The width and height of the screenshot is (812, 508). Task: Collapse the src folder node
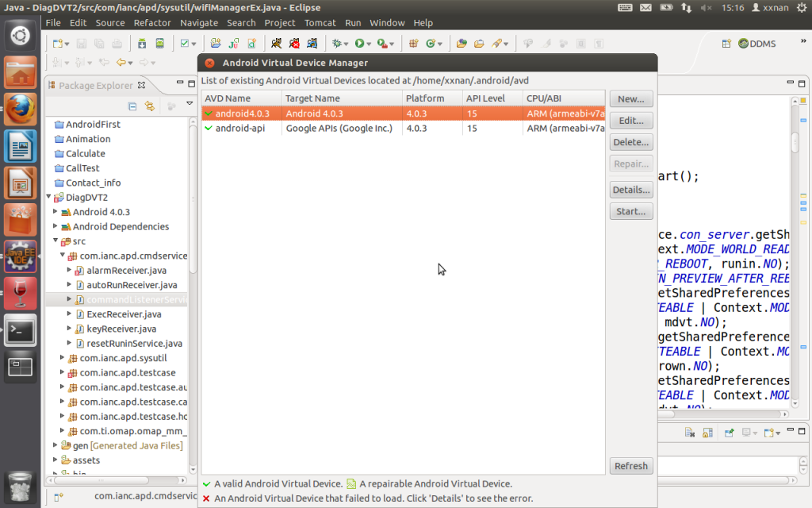pyautogui.click(x=56, y=241)
